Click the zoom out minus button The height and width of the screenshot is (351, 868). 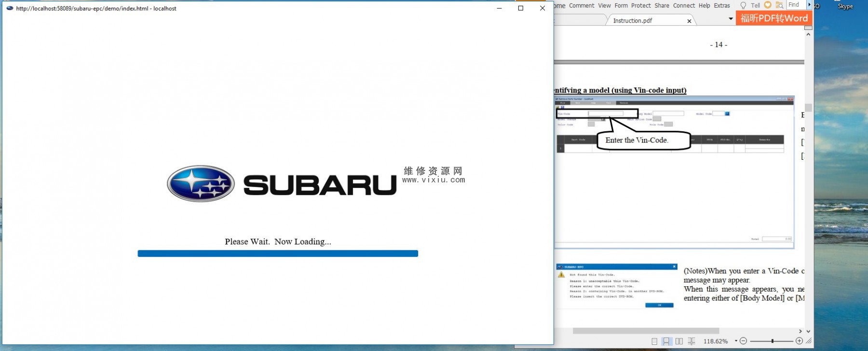click(x=743, y=341)
